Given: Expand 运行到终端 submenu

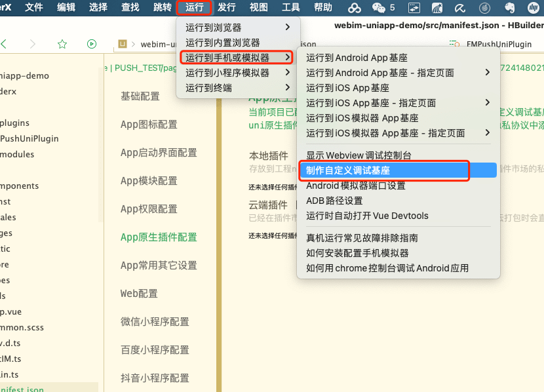Looking at the screenshot, I should pos(237,88).
